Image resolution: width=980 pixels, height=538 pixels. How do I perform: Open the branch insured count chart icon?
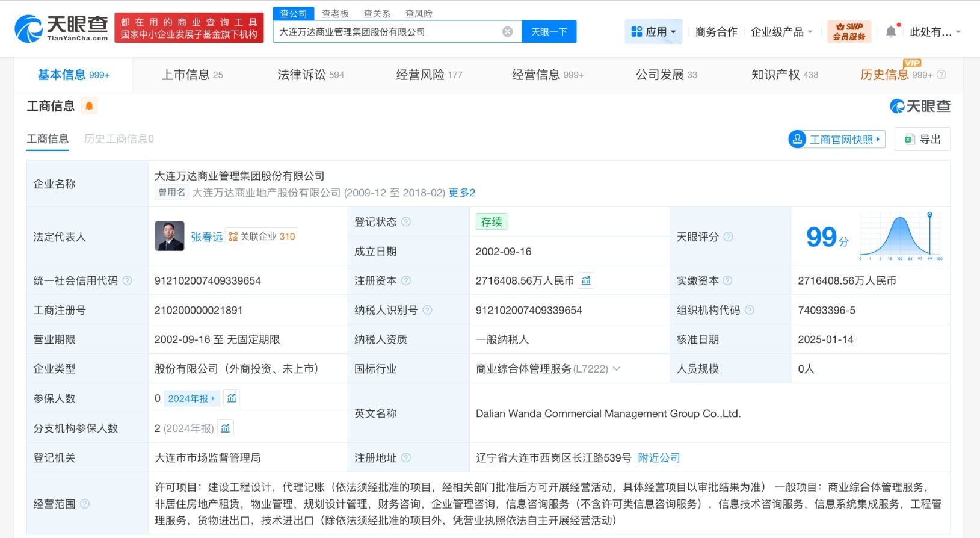tap(226, 428)
